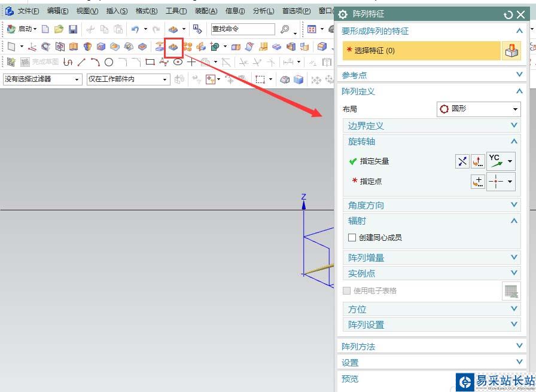
Task: Expand the 角度方向 section
Action: pos(432,205)
